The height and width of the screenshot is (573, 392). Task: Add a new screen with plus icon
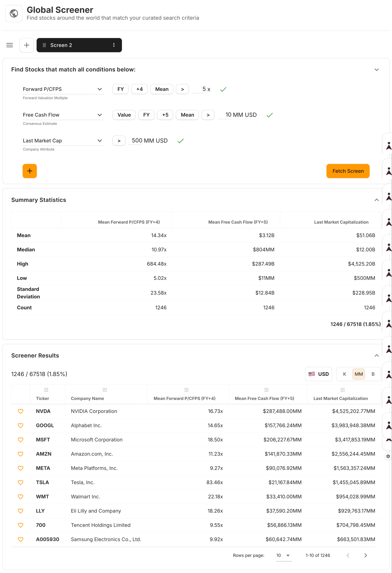tap(27, 45)
